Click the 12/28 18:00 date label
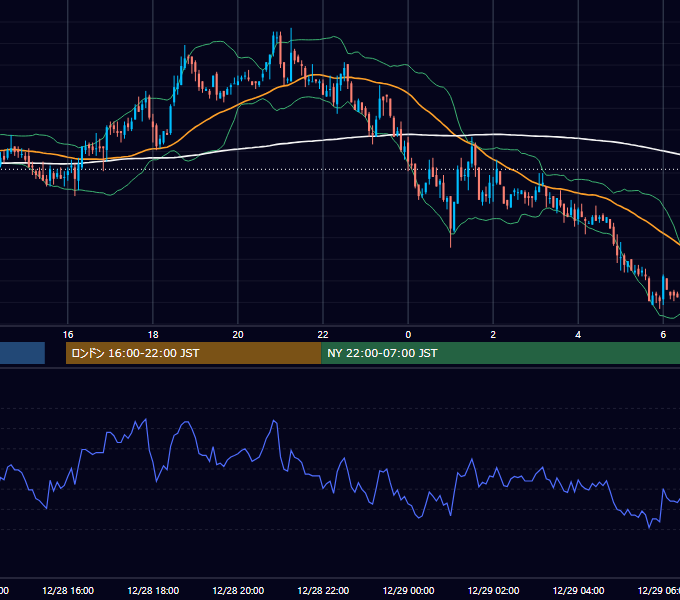This screenshot has height=600, width=680. point(153,590)
